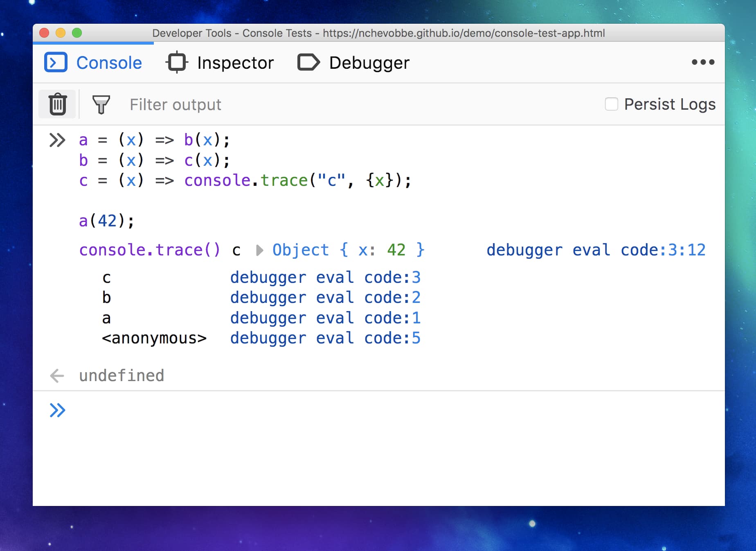Image resolution: width=756 pixels, height=551 pixels.
Task: Click stack frame function a
Action: (x=106, y=318)
